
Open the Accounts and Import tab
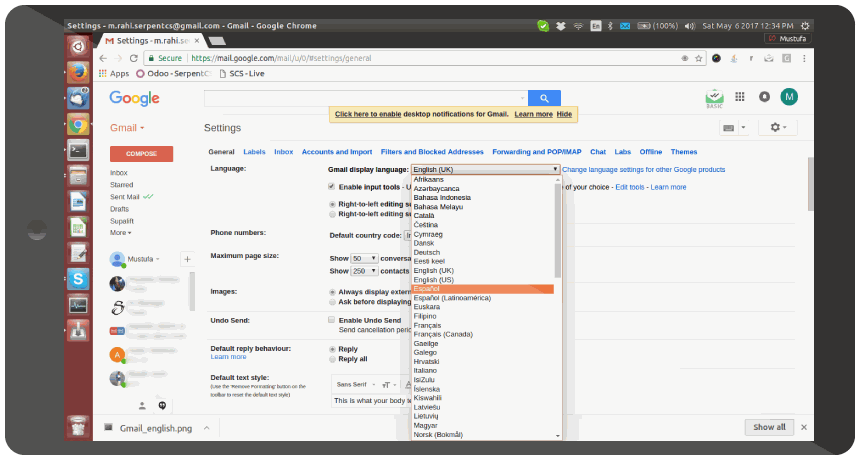click(337, 152)
